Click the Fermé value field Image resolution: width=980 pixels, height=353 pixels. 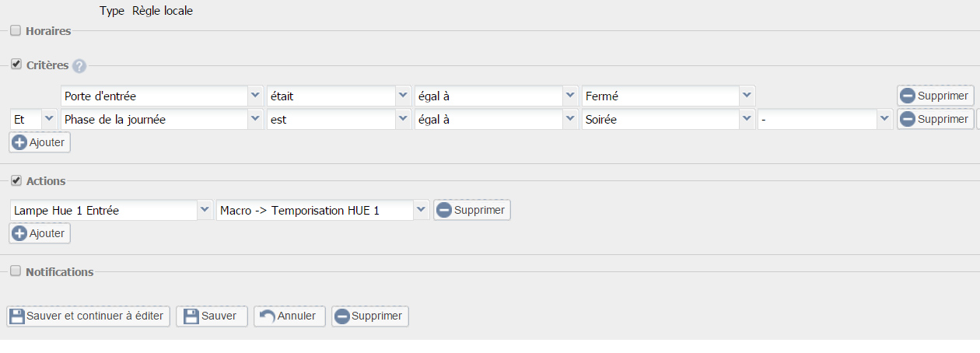[660, 96]
